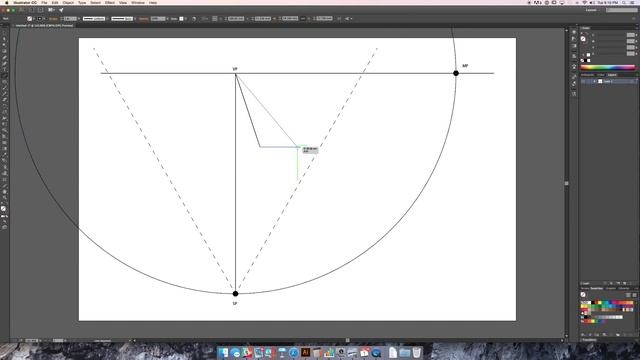This screenshot has width=640, height=360.
Task: Open the workspace switcher dropdown
Action: tap(593, 10)
